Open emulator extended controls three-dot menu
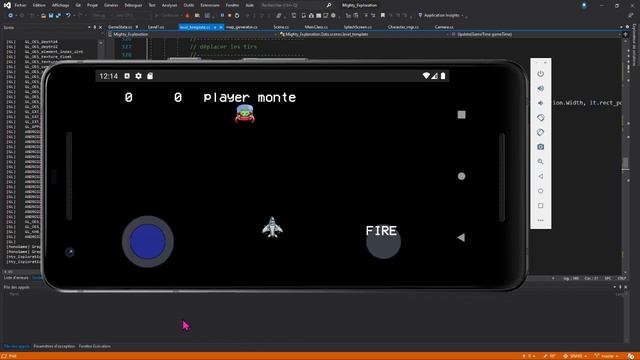 pyautogui.click(x=540, y=220)
